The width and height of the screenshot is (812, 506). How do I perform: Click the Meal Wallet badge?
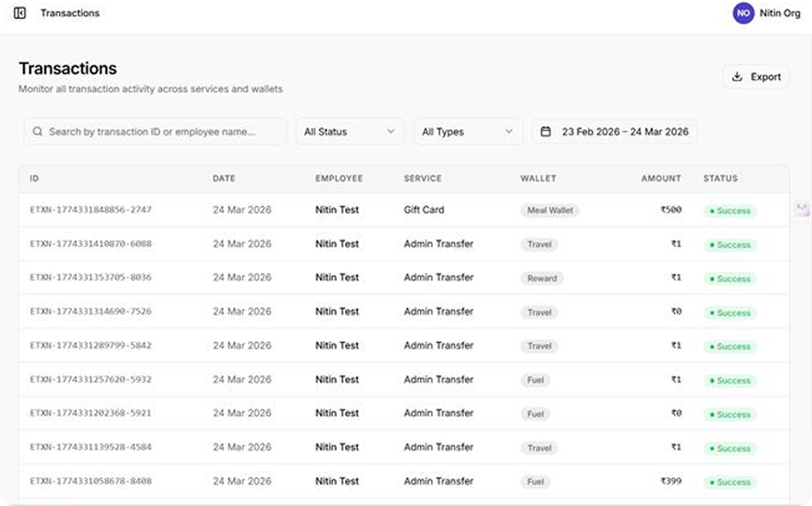coord(550,210)
